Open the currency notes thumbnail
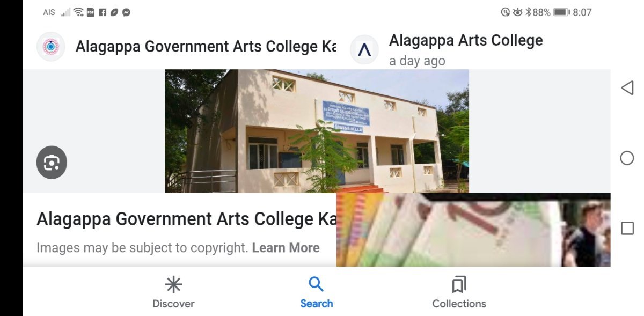Screen dimensions: 644x316 pos(473,230)
